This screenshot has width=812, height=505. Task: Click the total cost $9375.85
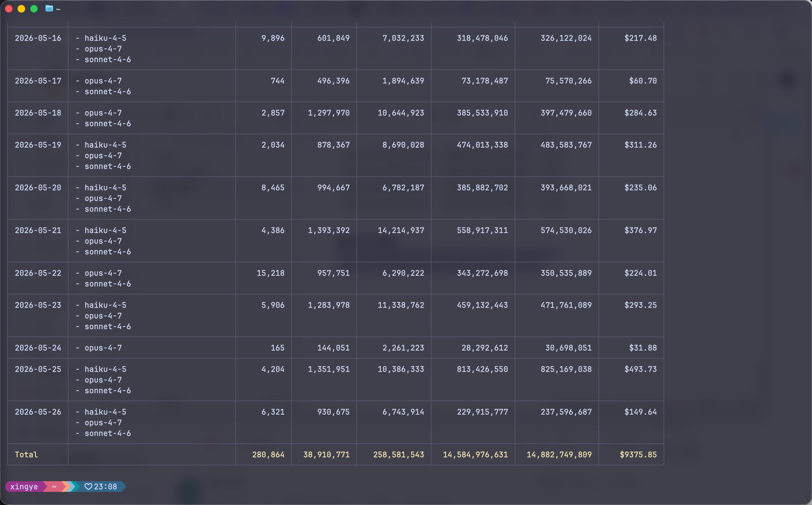638,454
